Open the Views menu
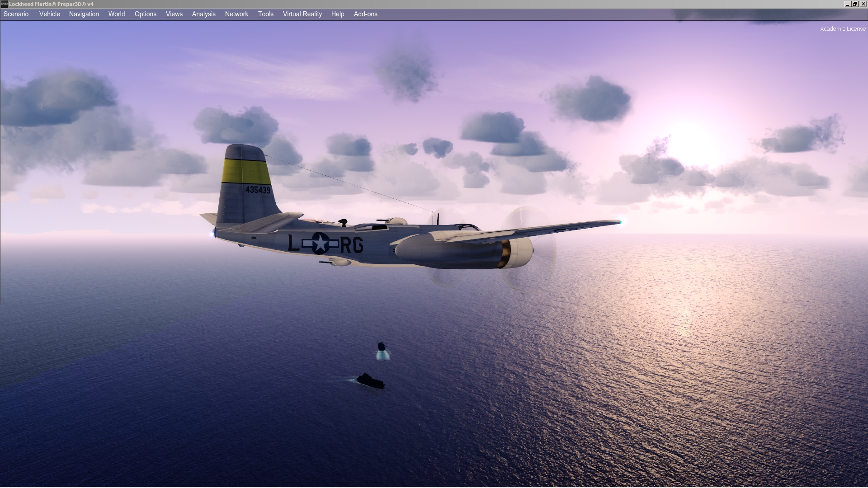 tap(174, 14)
